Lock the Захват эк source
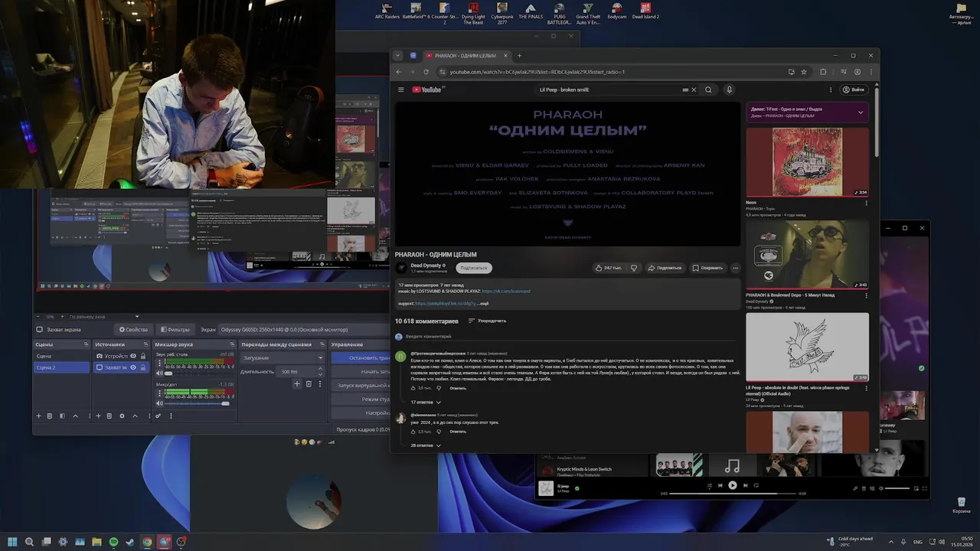 point(143,367)
